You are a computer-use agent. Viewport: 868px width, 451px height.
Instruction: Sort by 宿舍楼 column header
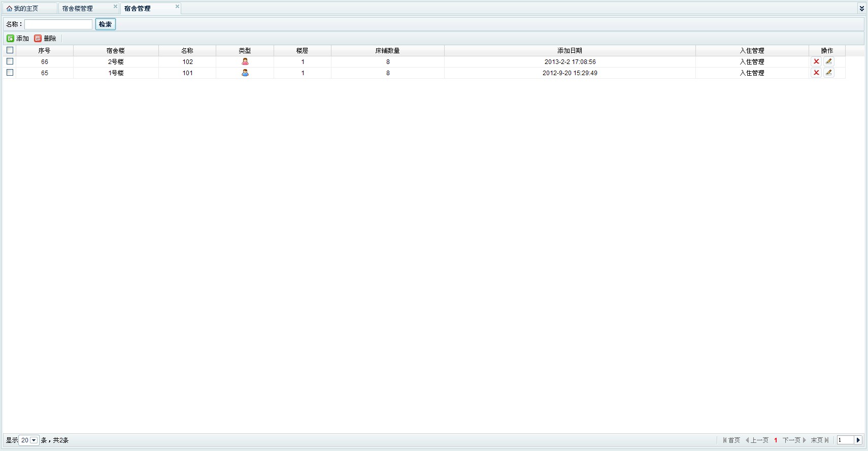click(x=116, y=51)
